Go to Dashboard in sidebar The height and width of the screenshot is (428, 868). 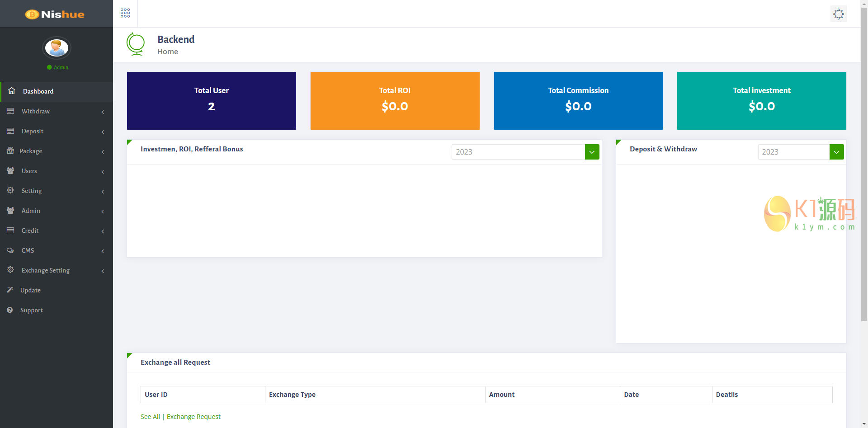(x=57, y=91)
